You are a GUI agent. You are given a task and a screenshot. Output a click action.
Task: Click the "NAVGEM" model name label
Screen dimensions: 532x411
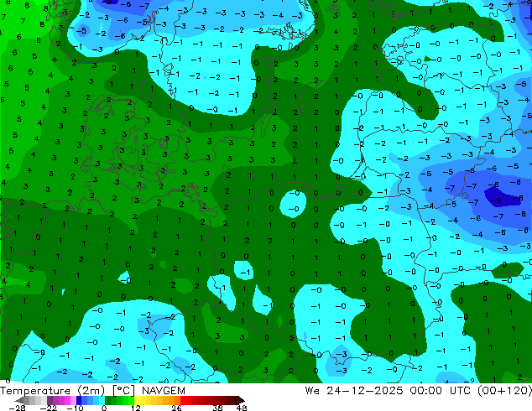164,391
